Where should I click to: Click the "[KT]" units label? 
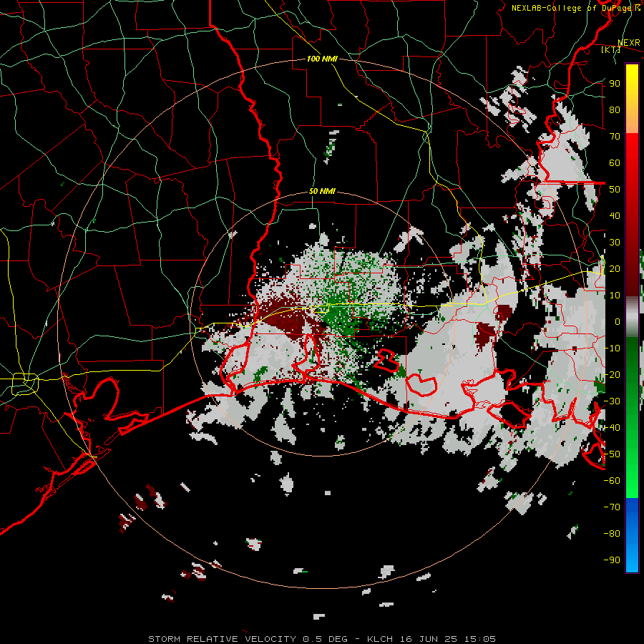point(611,49)
